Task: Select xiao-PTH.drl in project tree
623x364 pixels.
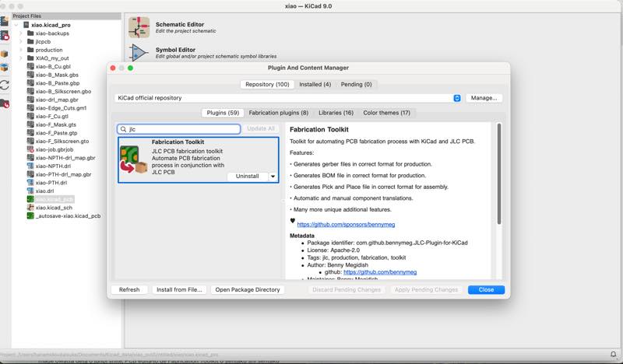Action: 51,183
